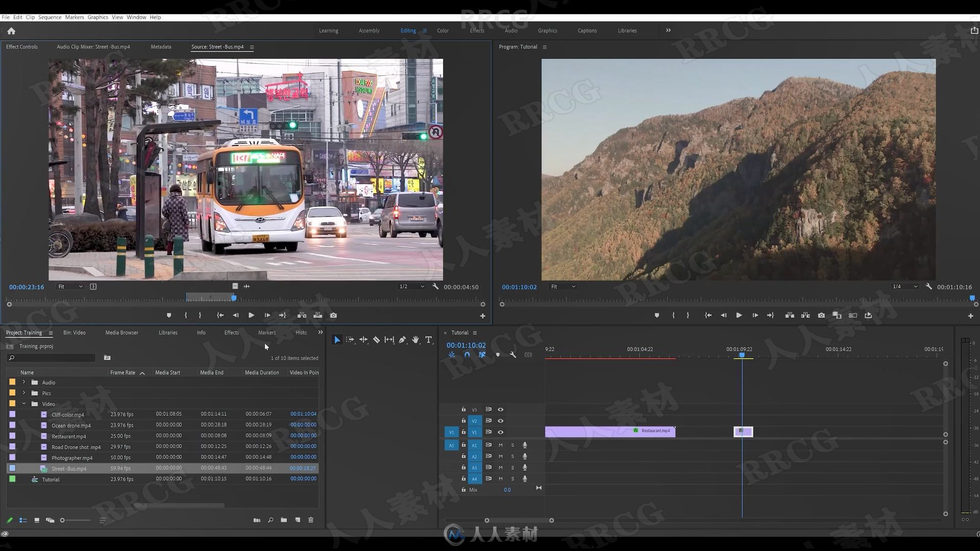Screen dimensions: 980x551
Task: Play the Source monitor clip
Action: [x=251, y=315]
